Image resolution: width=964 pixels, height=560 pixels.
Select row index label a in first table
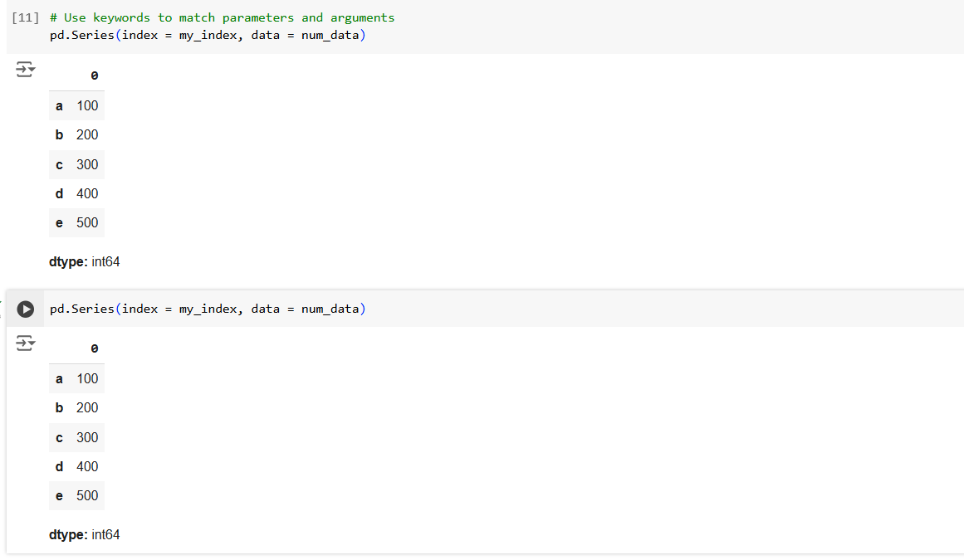(x=58, y=105)
